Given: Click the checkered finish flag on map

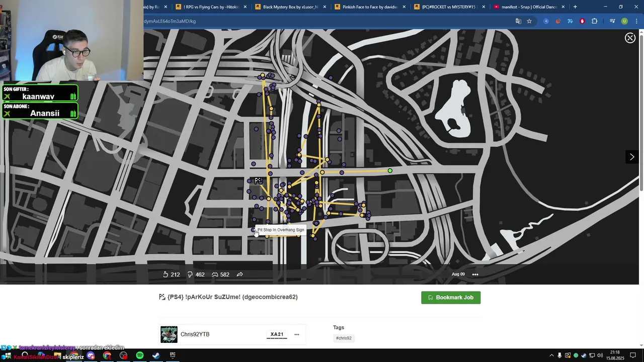Looking at the screenshot, I should tap(258, 180).
